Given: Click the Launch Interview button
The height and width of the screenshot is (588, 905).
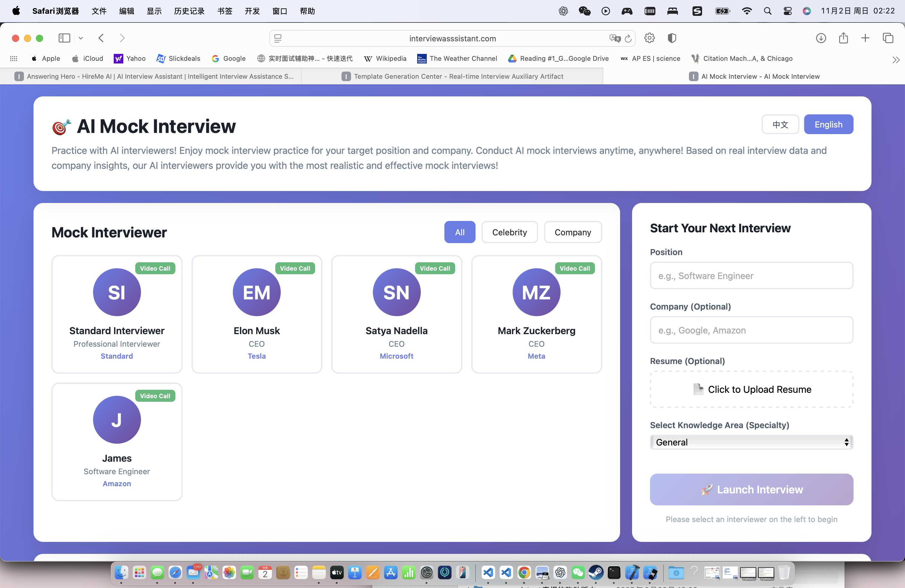Looking at the screenshot, I should click(751, 489).
